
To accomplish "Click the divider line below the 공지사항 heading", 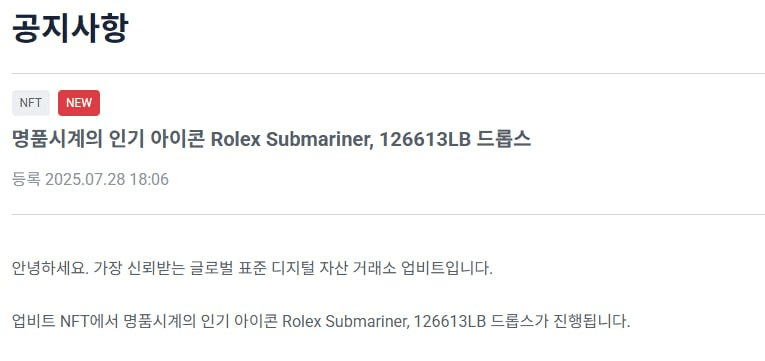I will (x=388, y=74).
